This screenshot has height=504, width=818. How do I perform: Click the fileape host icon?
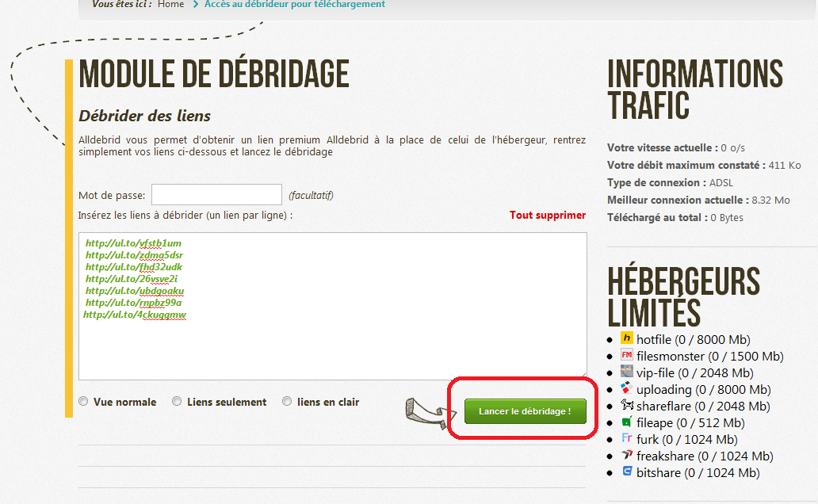click(x=626, y=422)
